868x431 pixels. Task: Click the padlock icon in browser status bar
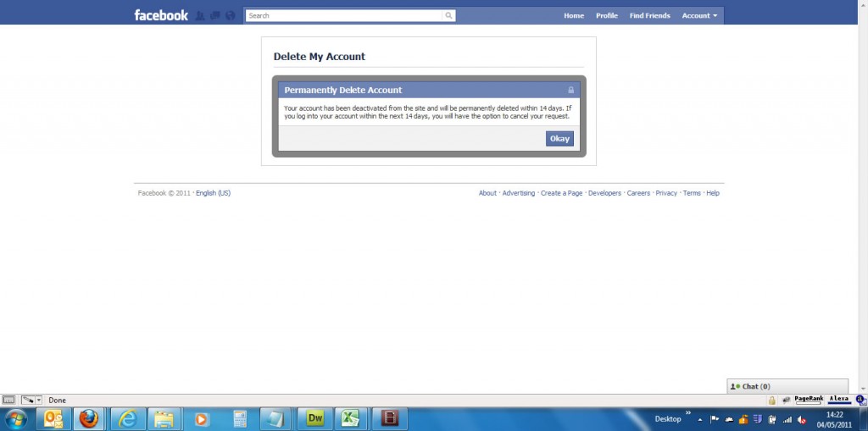click(x=771, y=400)
